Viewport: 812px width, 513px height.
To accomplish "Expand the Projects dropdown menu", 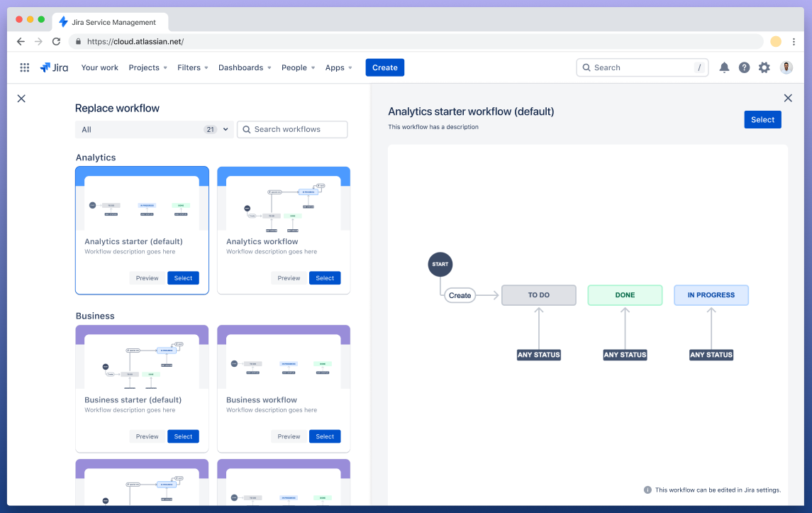I will tap(148, 67).
